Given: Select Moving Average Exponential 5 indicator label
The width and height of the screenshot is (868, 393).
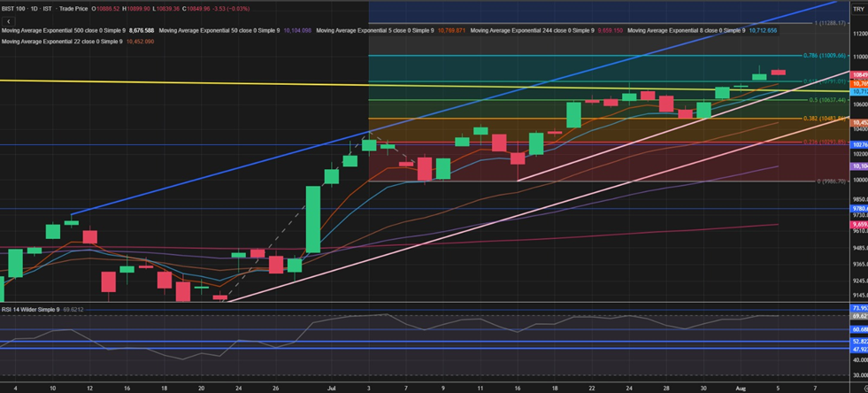Looking at the screenshot, I should click(374, 30).
